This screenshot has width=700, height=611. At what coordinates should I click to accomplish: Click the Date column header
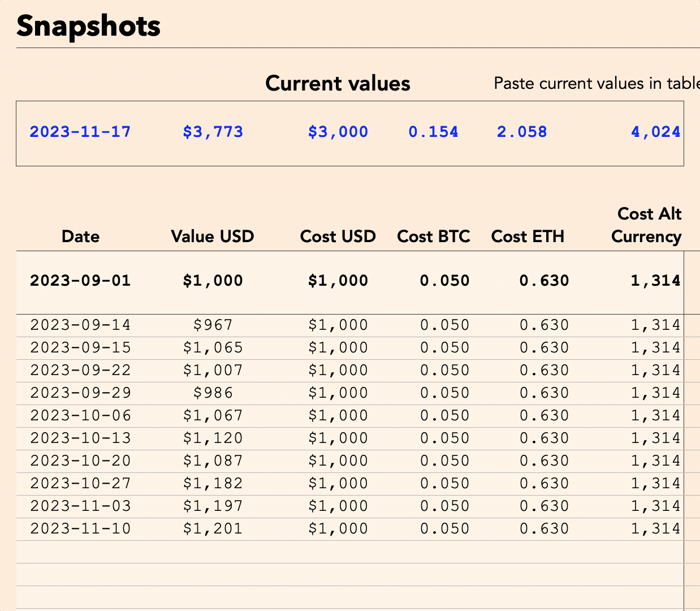[80, 236]
